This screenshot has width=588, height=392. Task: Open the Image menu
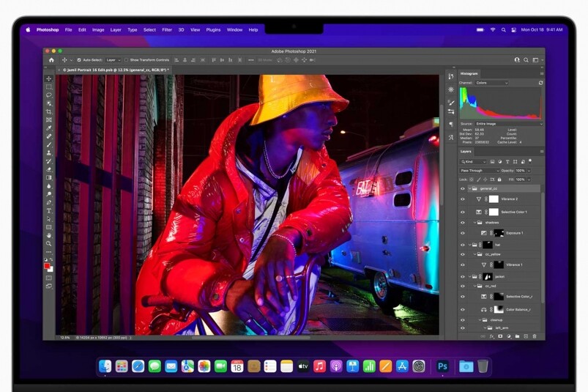click(98, 29)
